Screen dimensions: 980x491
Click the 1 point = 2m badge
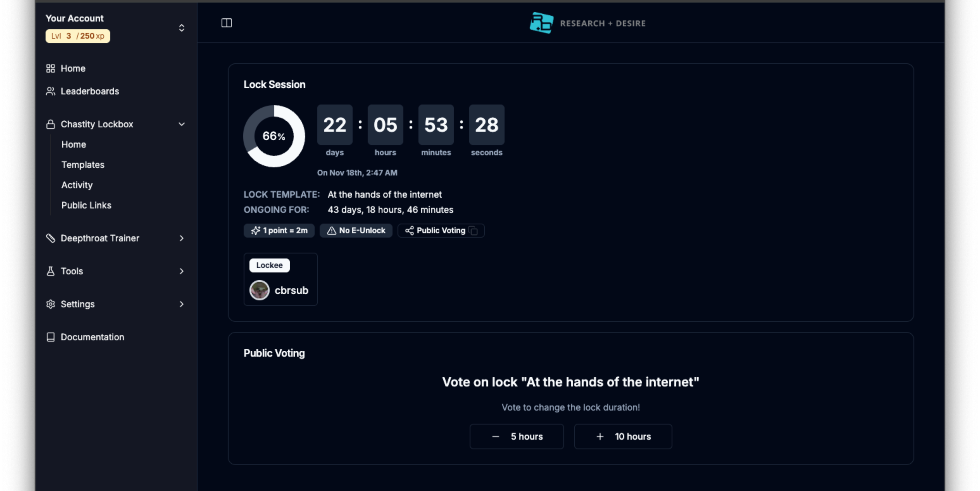click(279, 231)
